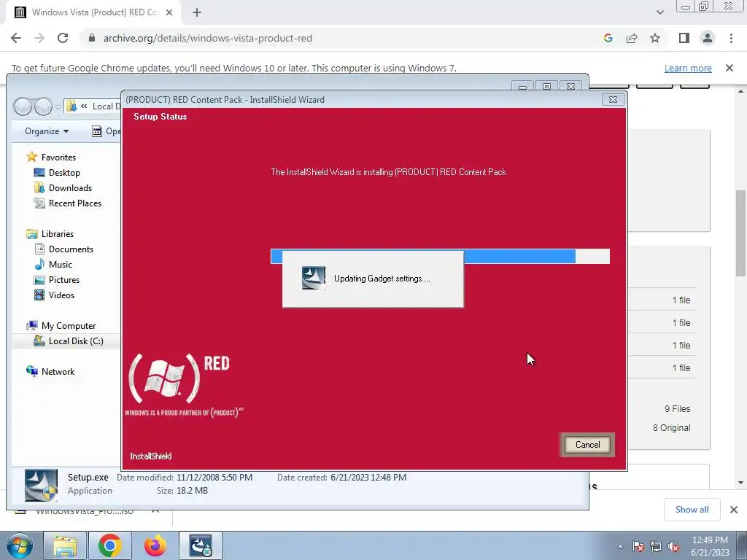
Task: Click the Setup.exe details pane icon
Action: point(41,485)
